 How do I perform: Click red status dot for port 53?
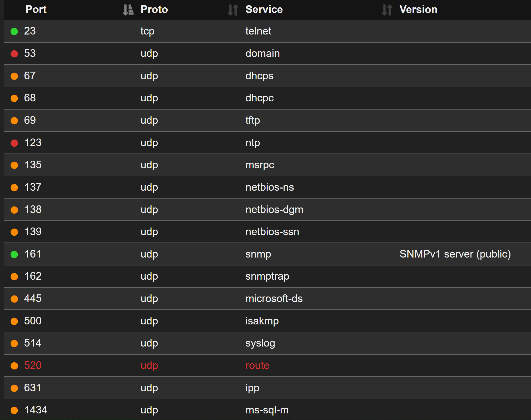(x=14, y=54)
